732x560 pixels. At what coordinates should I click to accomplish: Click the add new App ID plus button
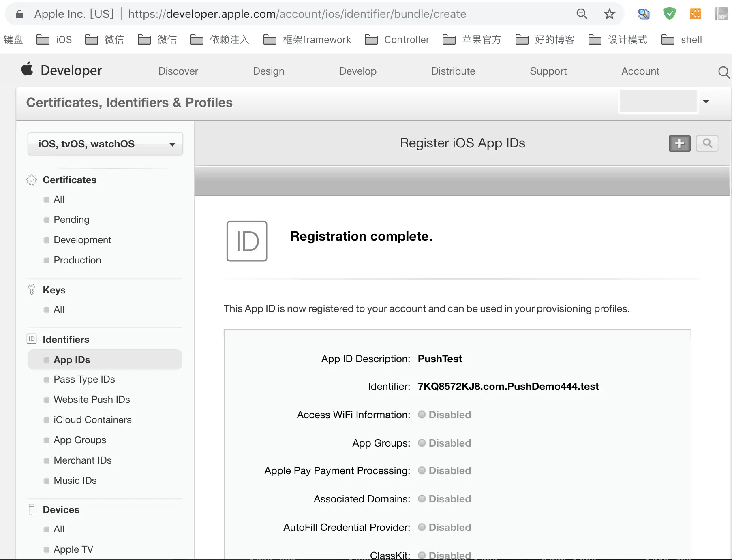[x=679, y=143]
